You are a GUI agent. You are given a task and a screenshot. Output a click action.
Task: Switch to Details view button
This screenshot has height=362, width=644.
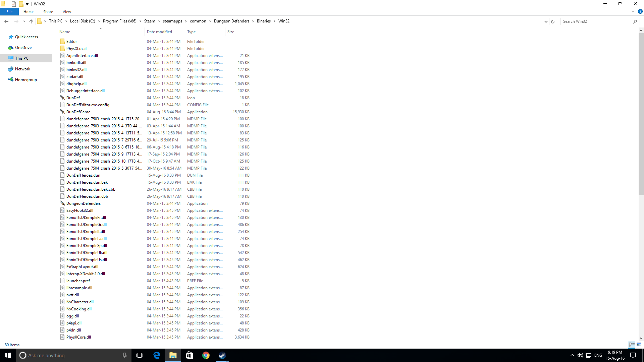coord(632,345)
